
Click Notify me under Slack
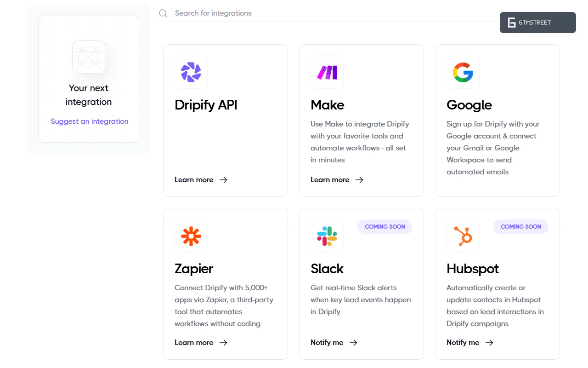327,343
